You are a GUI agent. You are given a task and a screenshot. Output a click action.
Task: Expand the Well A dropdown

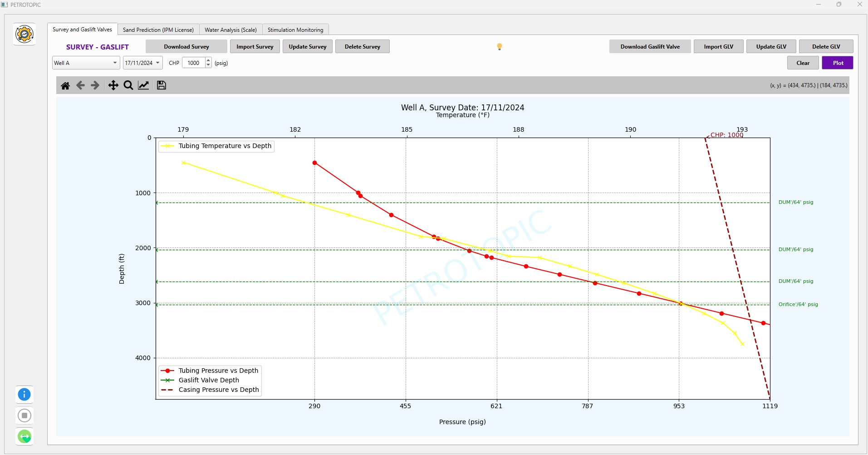pos(115,63)
